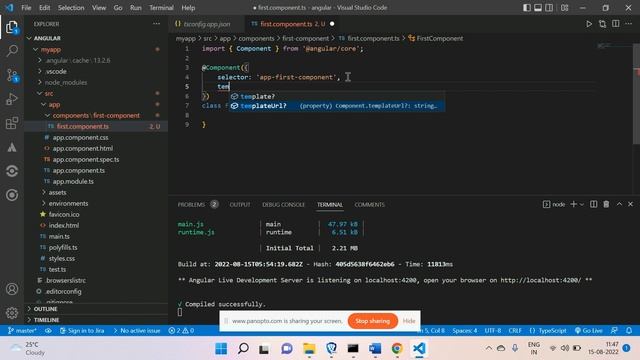The height and width of the screenshot is (360, 640).
Task: Open app.component.html in explorer
Action: 82,148
